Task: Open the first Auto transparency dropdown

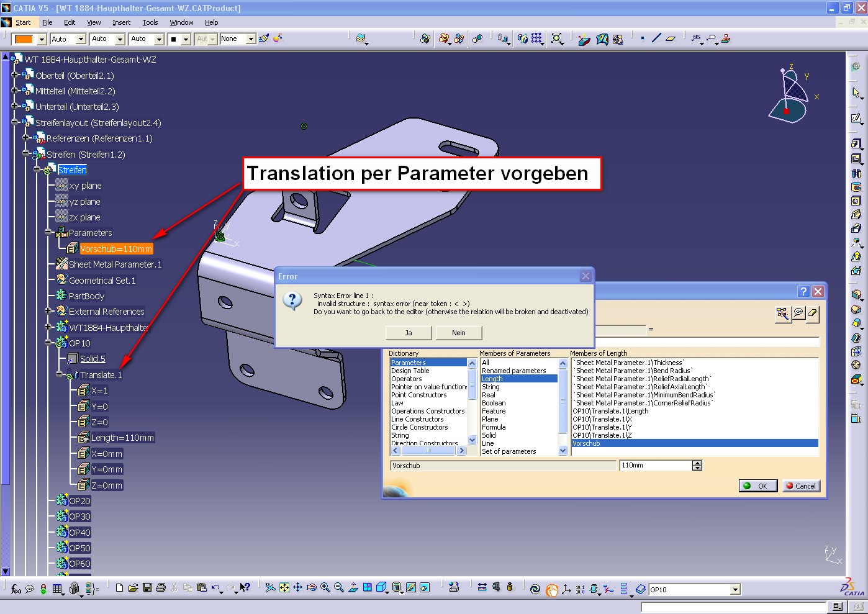Action: tap(80, 39)
